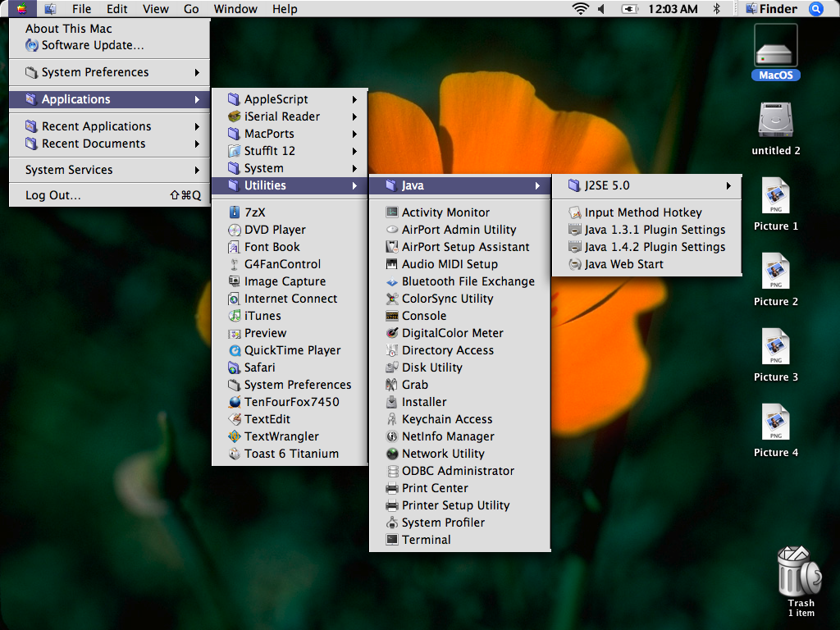The width and height of the screenshot is (840, 630).
Task: Launch DigitalColor Meter
Action: click(x=459, y=333)
